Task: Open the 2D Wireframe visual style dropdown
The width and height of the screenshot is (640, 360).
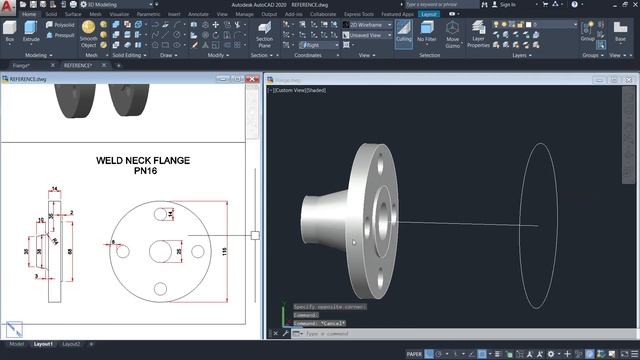Action: coord(367,25)
